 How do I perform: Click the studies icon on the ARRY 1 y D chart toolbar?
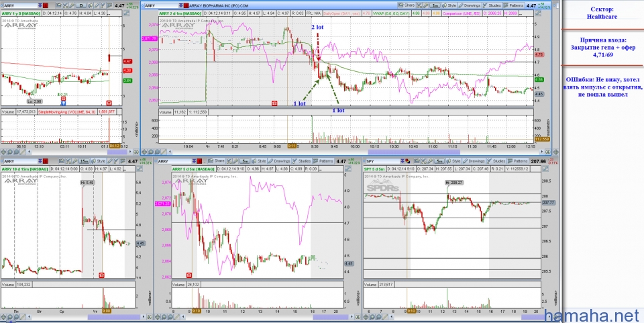pyautogui.click(x=103, y=5)
